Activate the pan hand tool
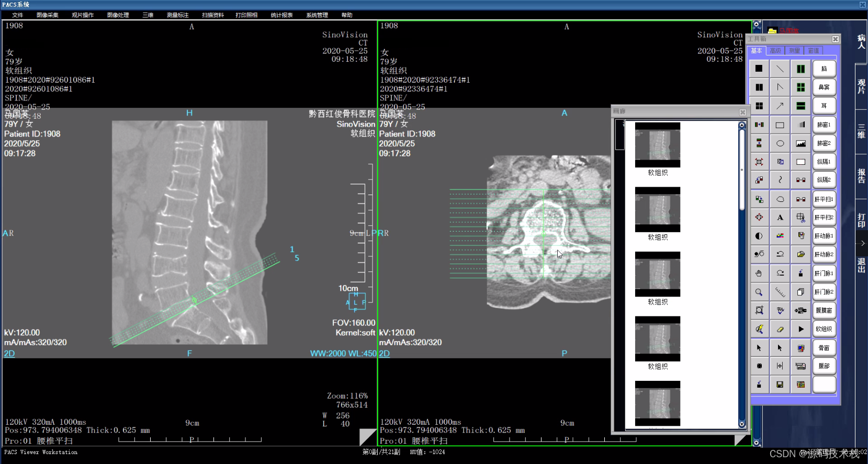Screen dimensions: 868x464 (759, 273)
